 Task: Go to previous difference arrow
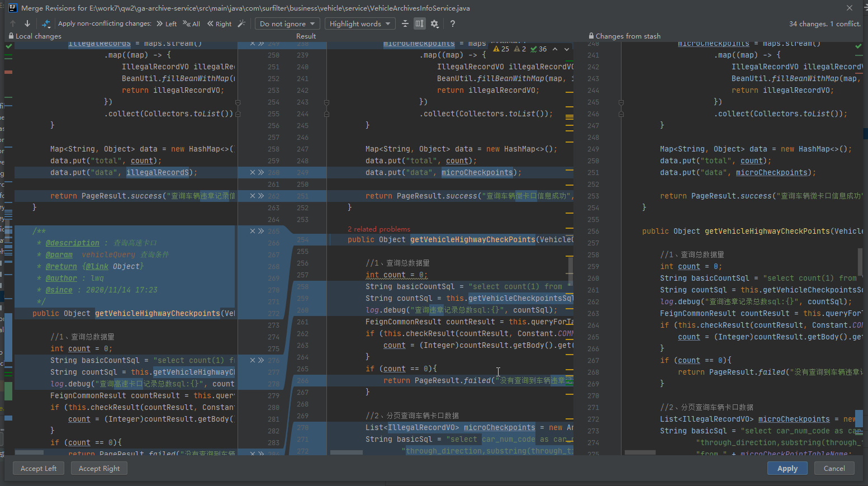point(13,23)
